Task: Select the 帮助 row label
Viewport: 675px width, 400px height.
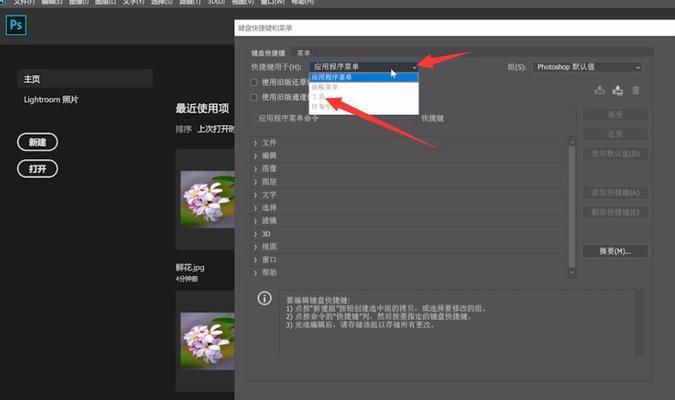Action: [x=269, y=273]
